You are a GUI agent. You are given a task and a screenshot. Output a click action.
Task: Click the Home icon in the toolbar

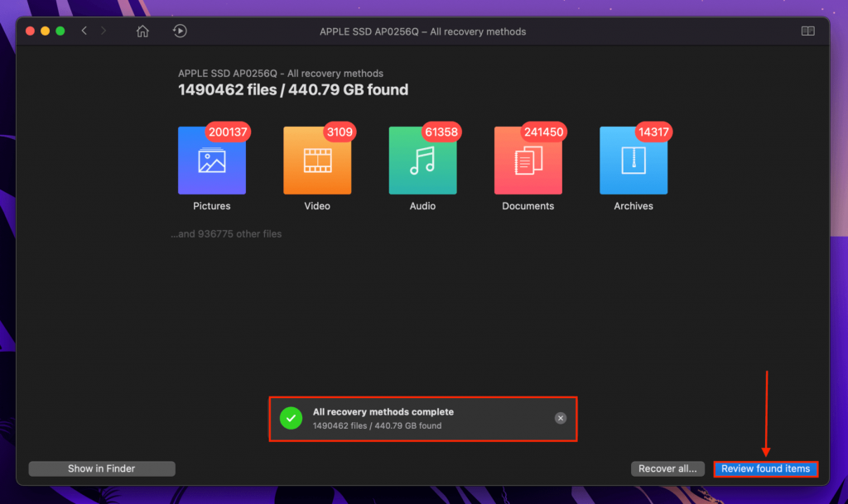click(x=142, y=31)
